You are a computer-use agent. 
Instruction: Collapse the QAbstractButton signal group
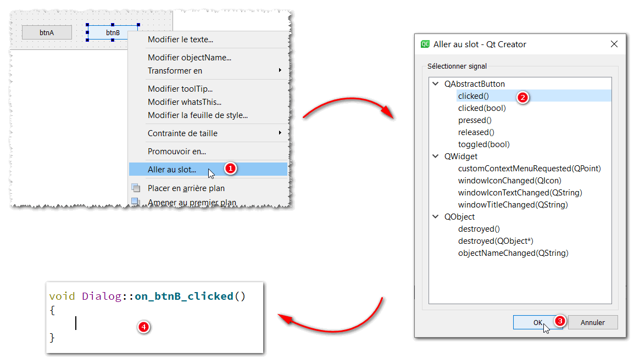(436, 84)
